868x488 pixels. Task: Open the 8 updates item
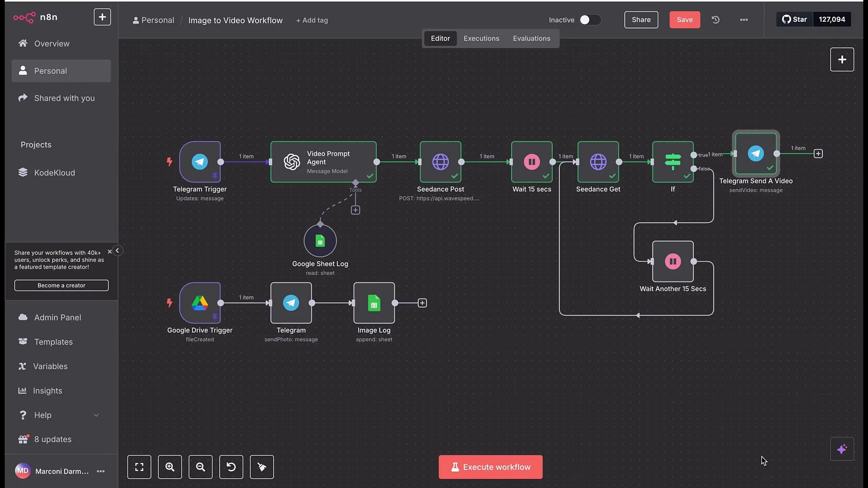61,439
